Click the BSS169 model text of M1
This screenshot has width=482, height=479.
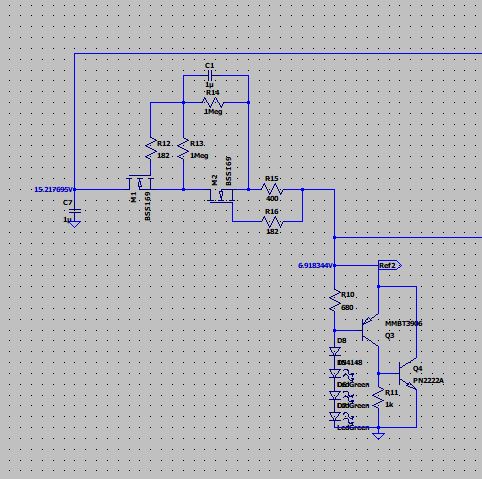coord(148,206)
